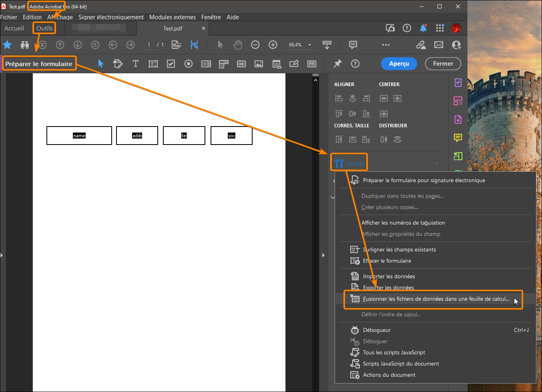Image resolution: width=542 pixels, height=392 pixels.
Task: Select the barcode field tool
Action: (312, 63)
